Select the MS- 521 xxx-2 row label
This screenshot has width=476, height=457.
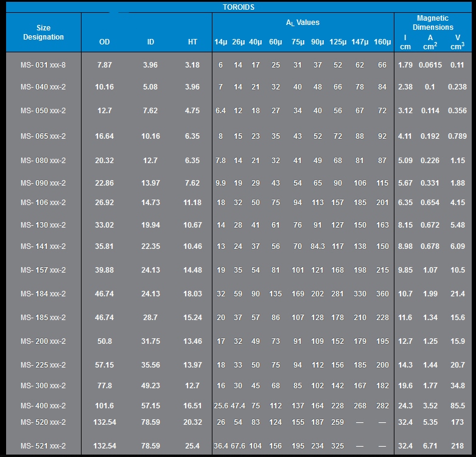coord(43,446)
